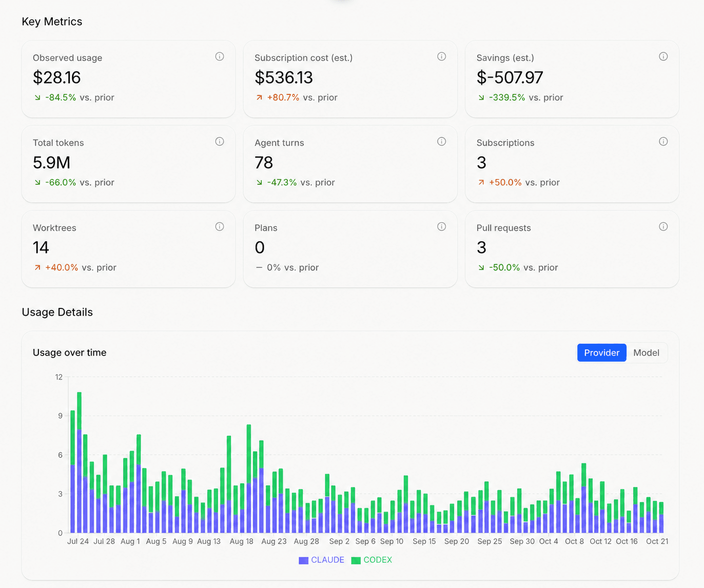This screenshot has width=704, height=588.
Task: Click the CODEX legend label
Action: (x=378, y=560)
